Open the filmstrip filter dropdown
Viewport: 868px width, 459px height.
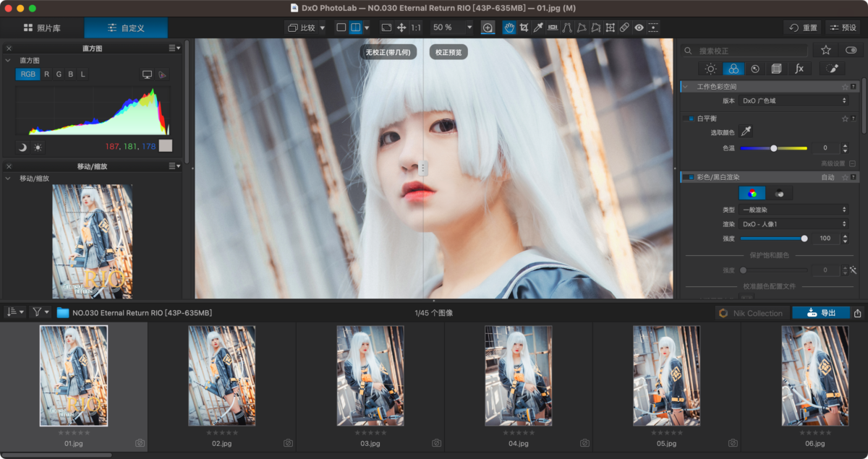pyautogui.click(x=41, y=312)
